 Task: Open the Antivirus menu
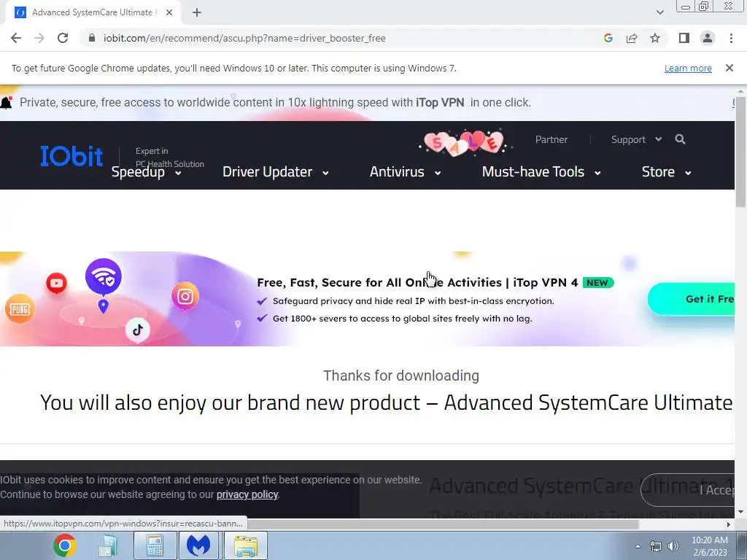pos(397,172)
